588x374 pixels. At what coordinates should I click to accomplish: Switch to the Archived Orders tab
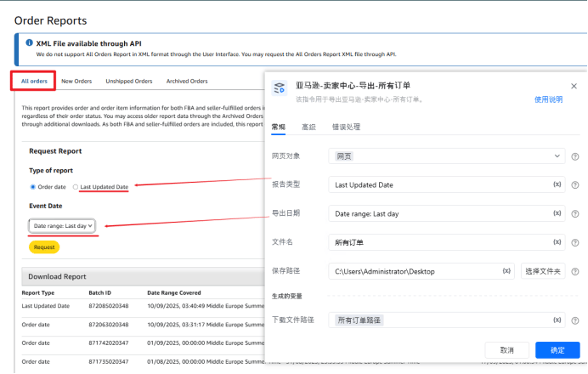(187, 81)
